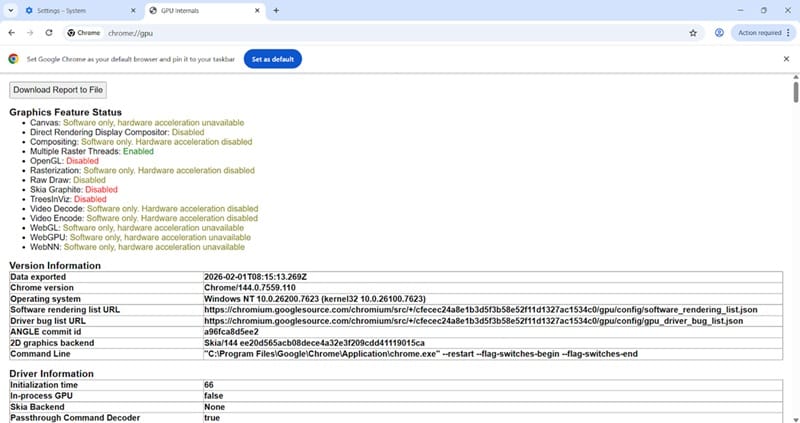Click Chrome/144.0.7559.110 version value
The height and width of the screenshot is (423, 800).
tap(249, 288)
